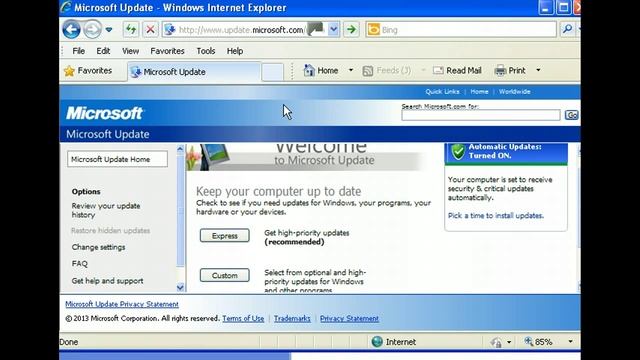Click the Custom update button
The height and width of the screenshot is (360, 640).
click(224, 276)
